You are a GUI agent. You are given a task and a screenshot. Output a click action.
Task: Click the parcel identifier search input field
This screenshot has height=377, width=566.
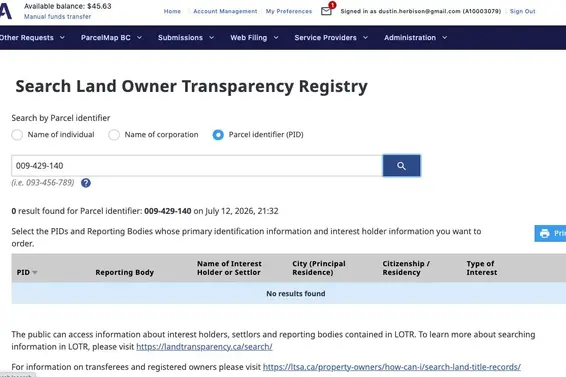coord(197,166)
